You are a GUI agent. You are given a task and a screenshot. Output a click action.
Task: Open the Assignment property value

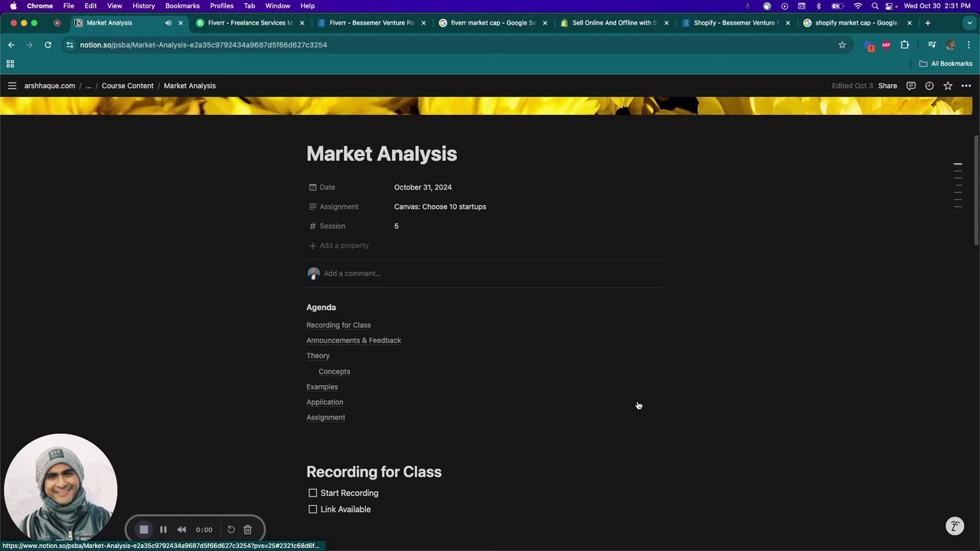[x=440, y=207]
